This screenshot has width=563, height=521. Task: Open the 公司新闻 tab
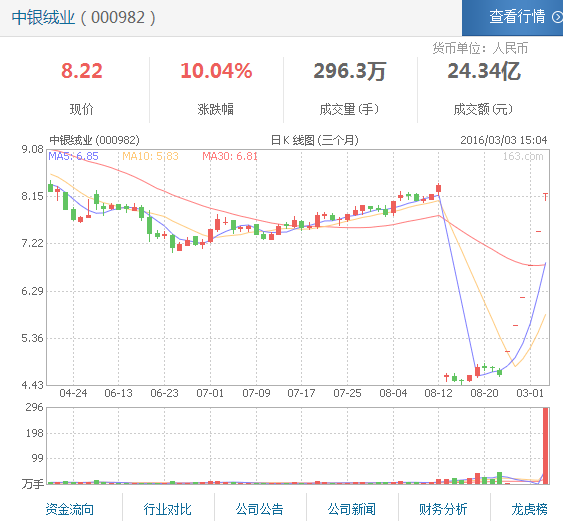pyautogui.click(x=352, y=509)
